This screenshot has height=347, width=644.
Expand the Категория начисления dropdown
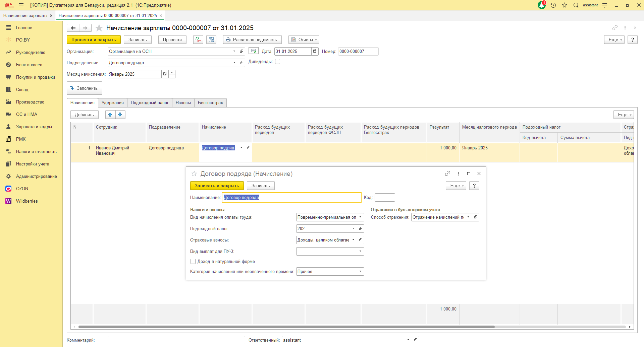pos(360,271)
